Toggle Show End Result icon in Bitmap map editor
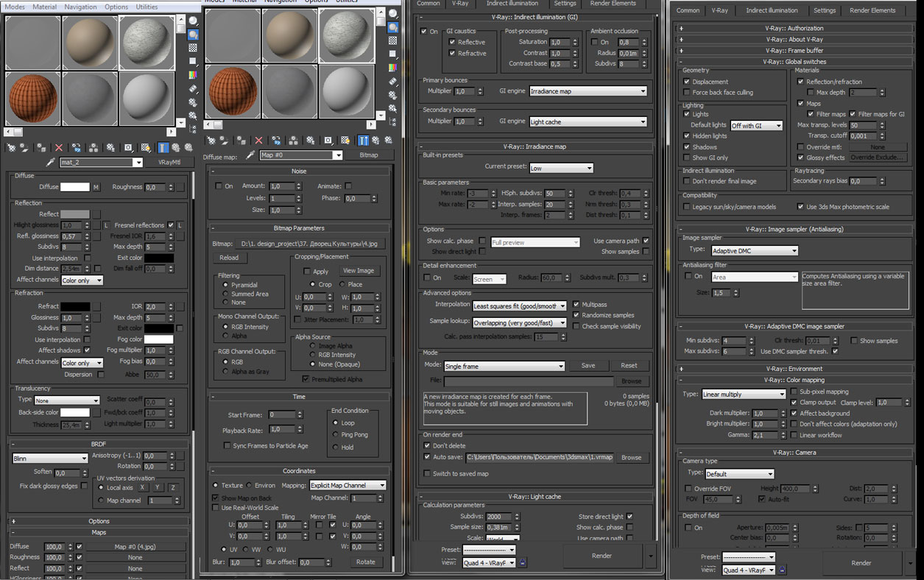 pos(363,140)
